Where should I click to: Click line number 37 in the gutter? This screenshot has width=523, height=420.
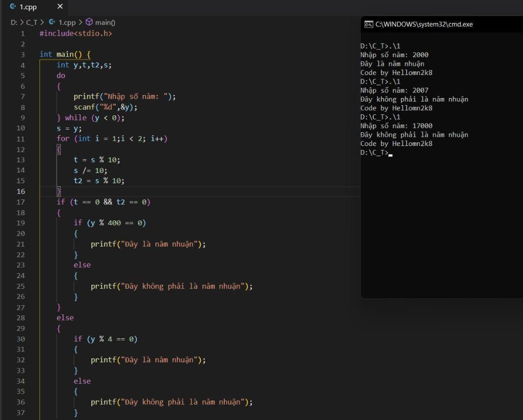20,413
